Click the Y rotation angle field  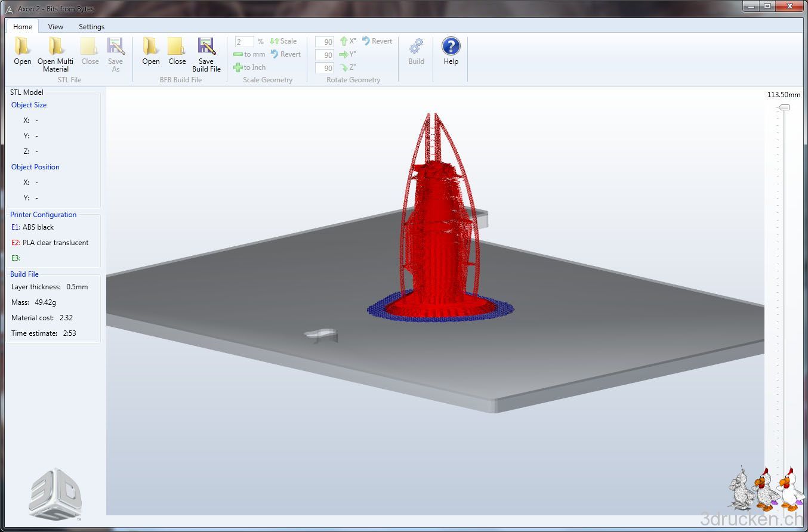click(325, 55)
